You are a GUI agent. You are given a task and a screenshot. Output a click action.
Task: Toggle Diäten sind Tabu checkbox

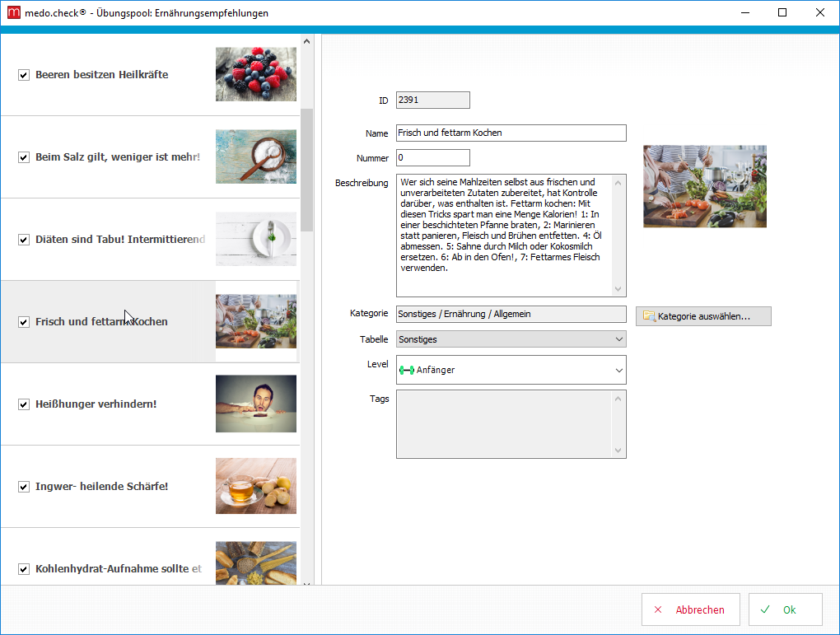pyautogui.click(x=24, y=240)
